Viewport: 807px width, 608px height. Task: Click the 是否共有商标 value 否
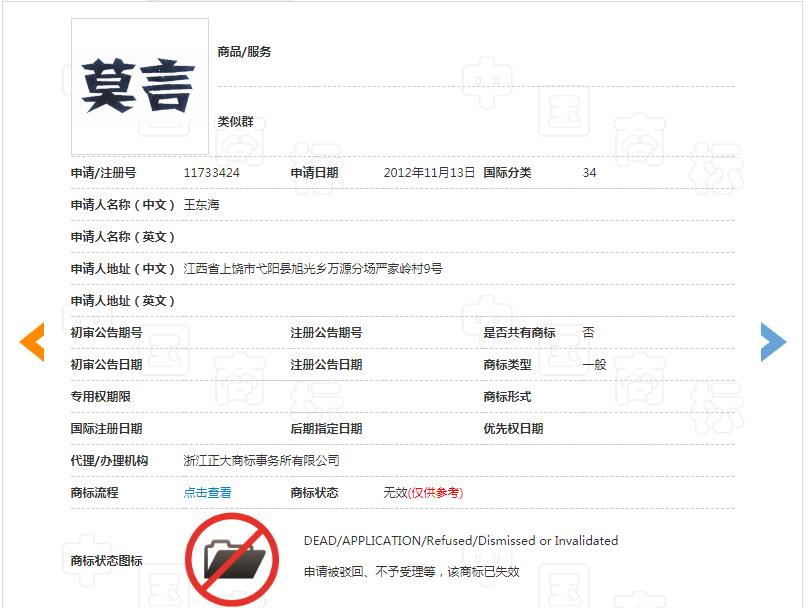(586, 332)
